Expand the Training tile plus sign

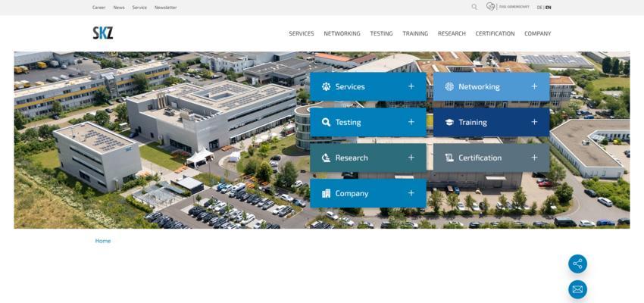534,122
